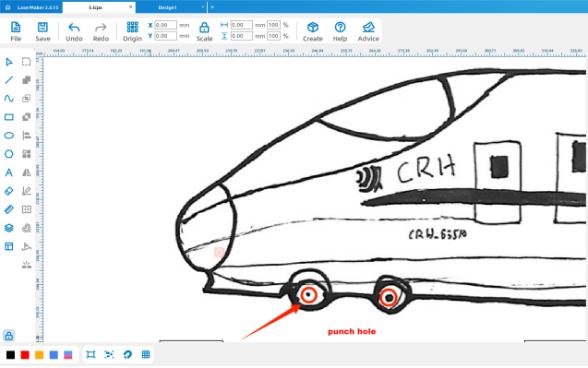The width and height of the screenshot is (588, 368).
Task: Close the Design1 tab
Action: pos(203,6)
